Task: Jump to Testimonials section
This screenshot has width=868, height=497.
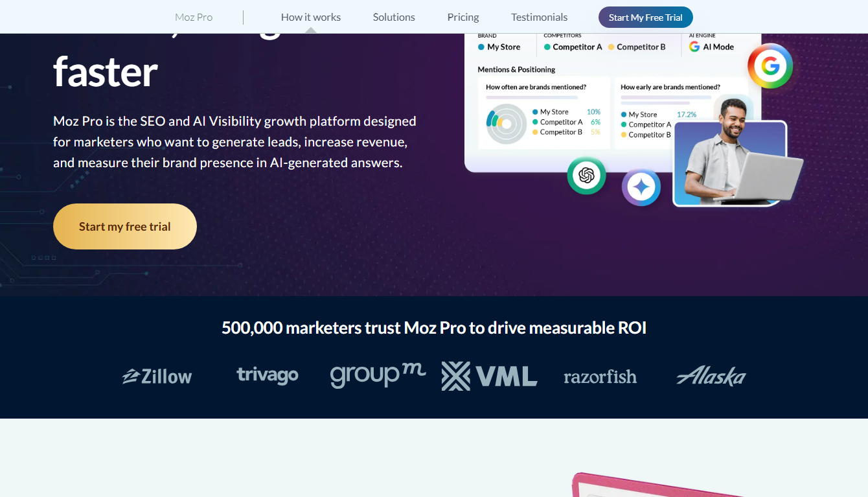Action: [539, 17]
